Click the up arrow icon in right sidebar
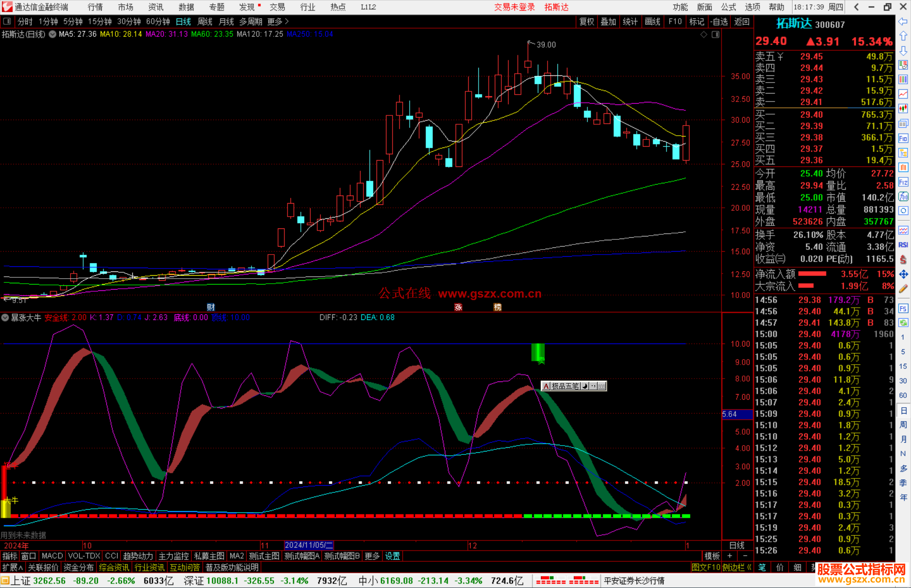This screenshot has height=588, width=911. coord(903,36)
